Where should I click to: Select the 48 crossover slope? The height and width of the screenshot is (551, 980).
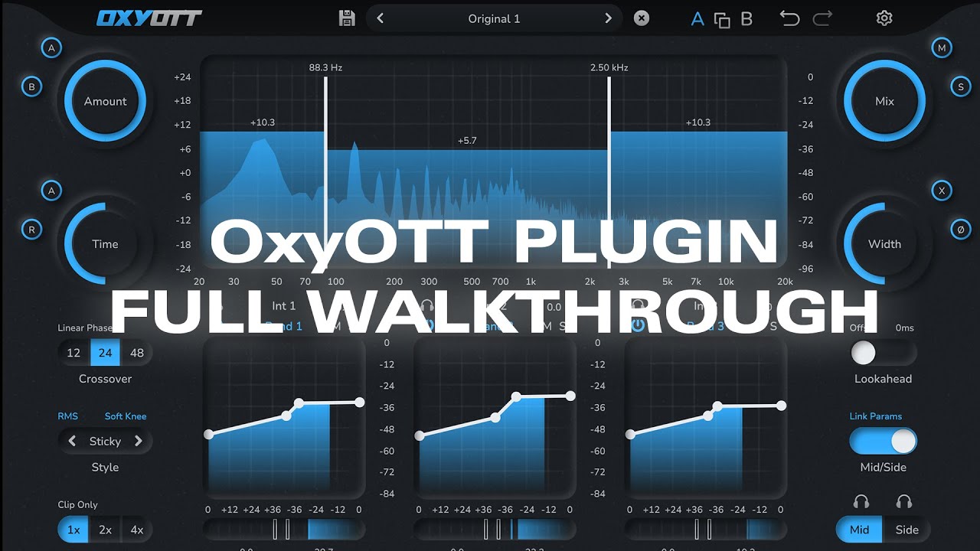137,353
